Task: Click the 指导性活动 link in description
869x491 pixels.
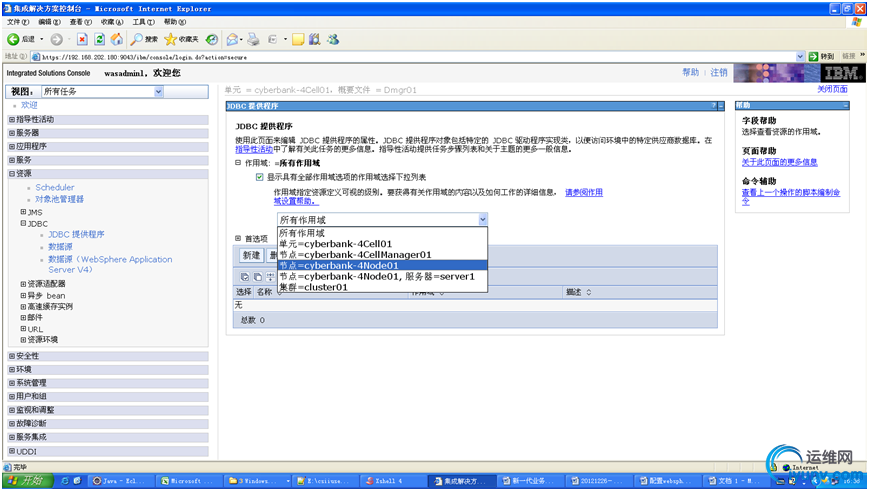Action: point(254,149)
